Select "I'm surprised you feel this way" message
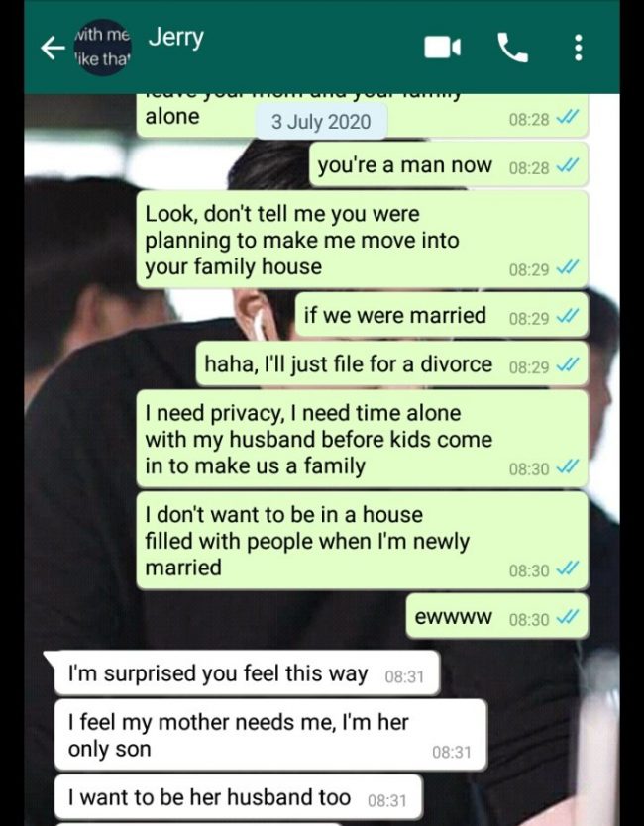This screenshot has width=644, height=826. (246, 673)
